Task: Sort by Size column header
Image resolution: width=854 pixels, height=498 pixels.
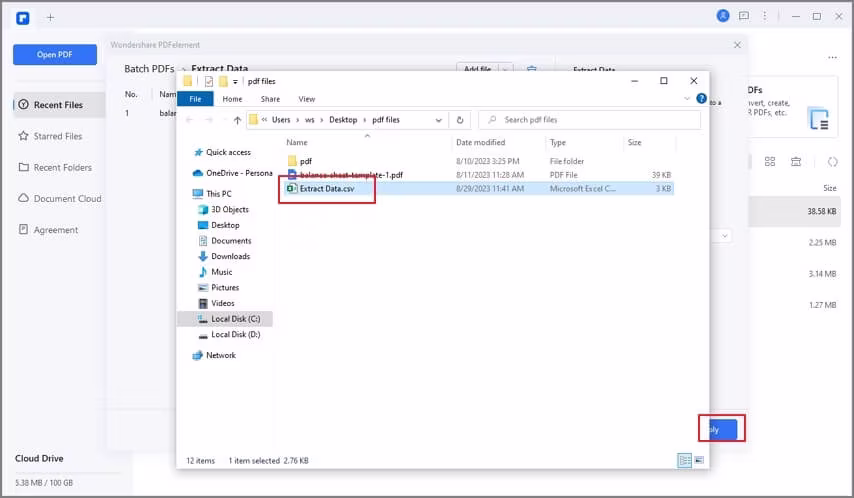Action: coord(635,142)
